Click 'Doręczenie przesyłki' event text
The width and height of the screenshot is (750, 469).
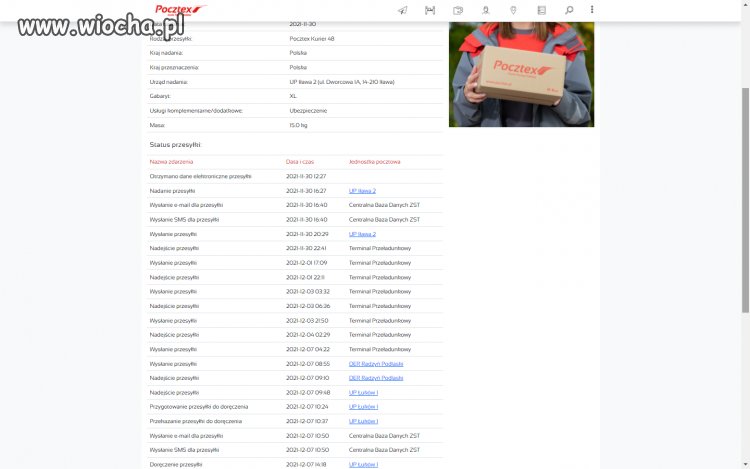(176, 464)
